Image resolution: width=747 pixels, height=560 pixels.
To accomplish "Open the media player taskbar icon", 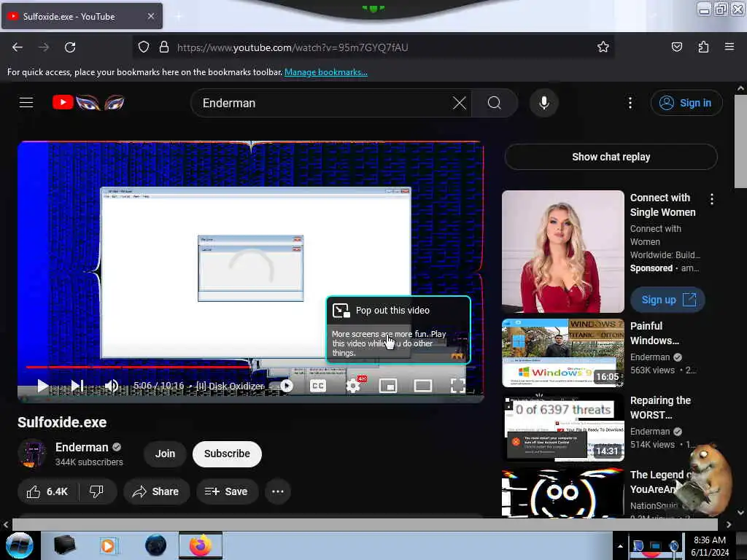I will 108,545.
